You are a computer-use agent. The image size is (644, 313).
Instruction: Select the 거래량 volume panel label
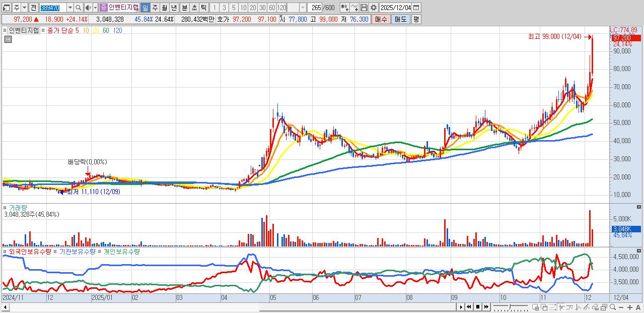18,207
